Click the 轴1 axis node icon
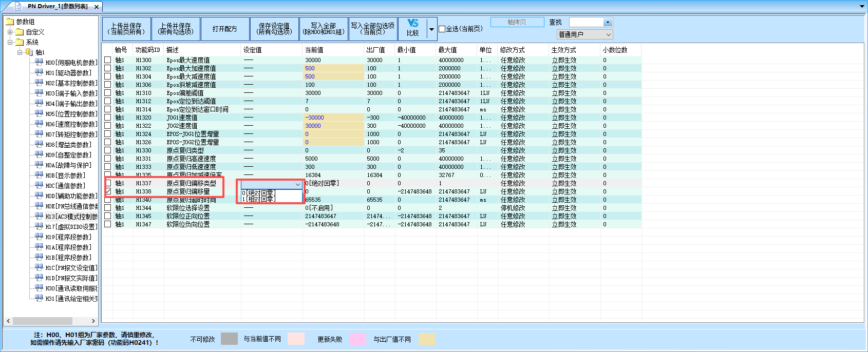This screenshot has width=868, height=352. point(29,52)
